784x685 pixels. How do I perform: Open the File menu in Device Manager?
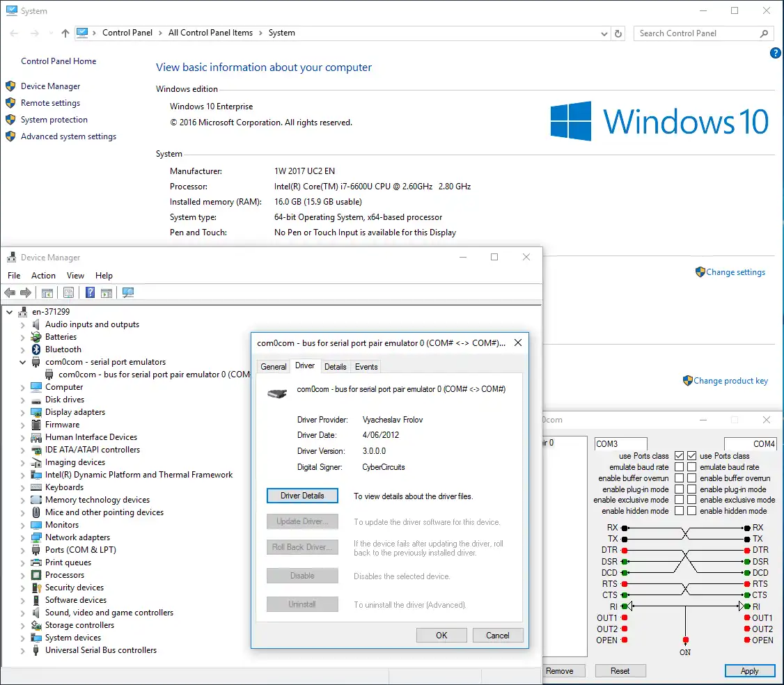(x=14, y=276)
